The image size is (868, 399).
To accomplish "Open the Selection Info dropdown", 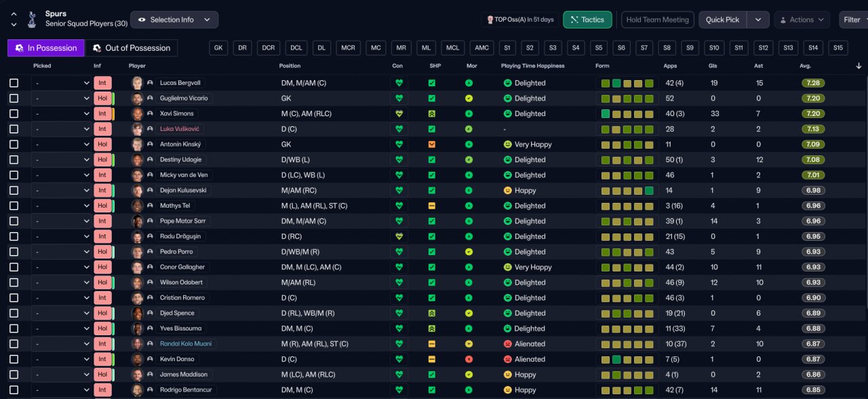I will pyautogui.click(x=174, y=20).
